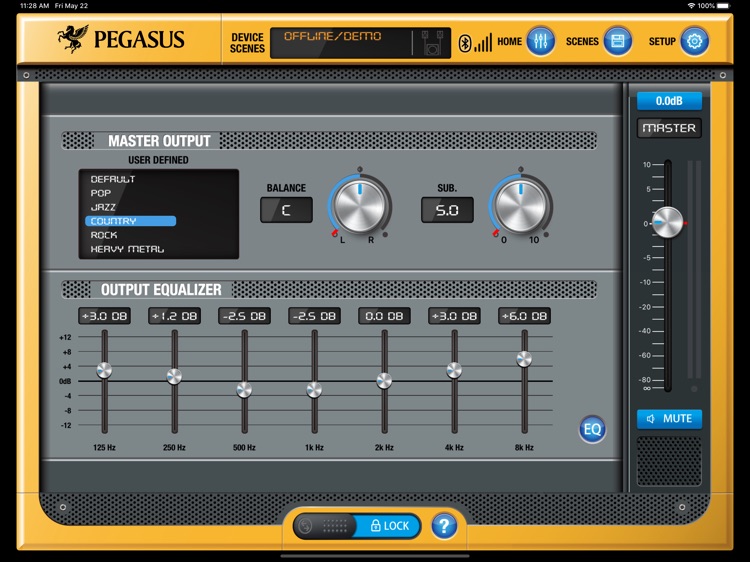Click the 1k Hz EQ slider handle
This screenshot has width=750, height=562.
[x=314, y=390]
